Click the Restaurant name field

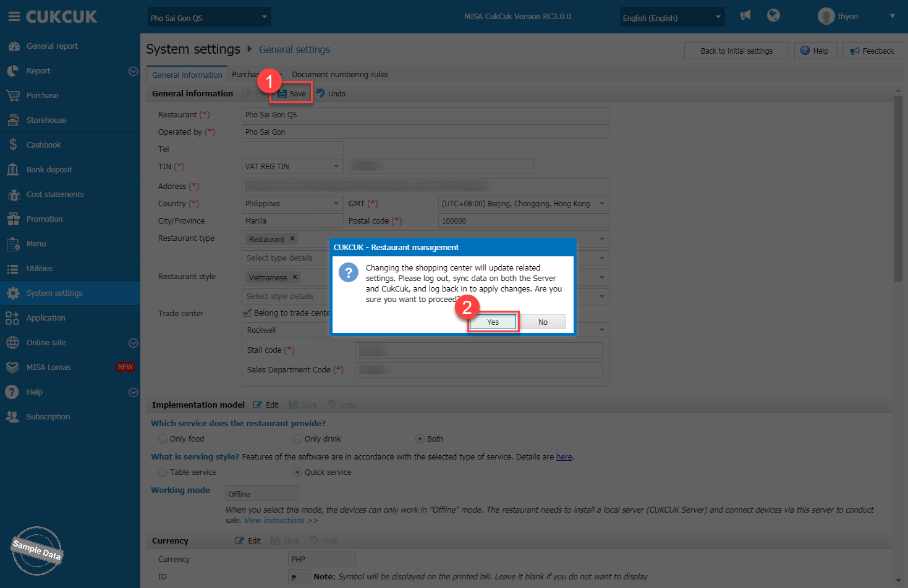click(425, 114)
